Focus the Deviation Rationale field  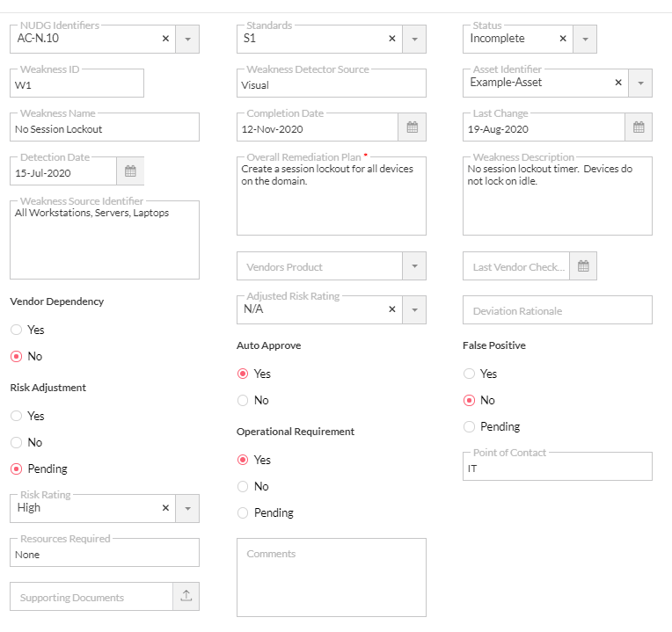click(557, 310)
